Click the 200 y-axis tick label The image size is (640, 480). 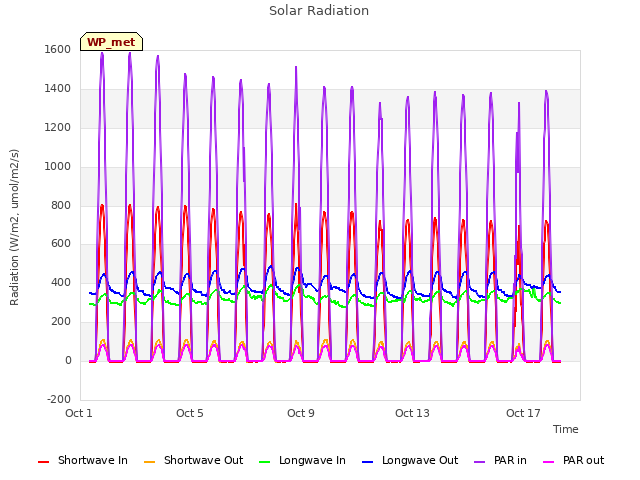(61, 322)
